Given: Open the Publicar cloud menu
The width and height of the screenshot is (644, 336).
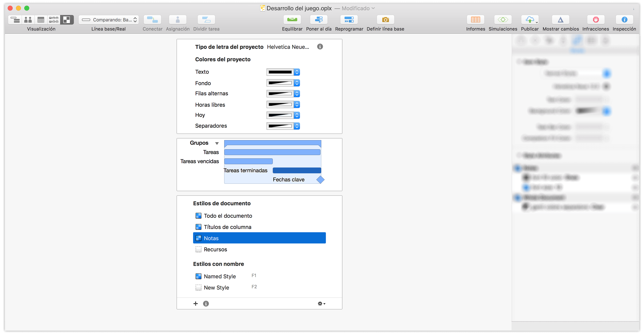Looking at the screenshot, I should [x=530, y=19].
